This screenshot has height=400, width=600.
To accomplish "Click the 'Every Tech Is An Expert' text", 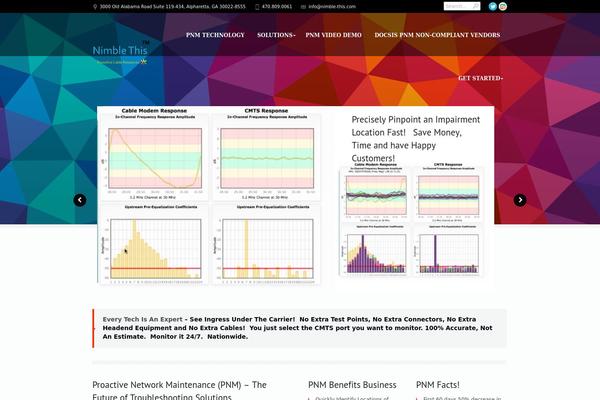I will [142, 319].
